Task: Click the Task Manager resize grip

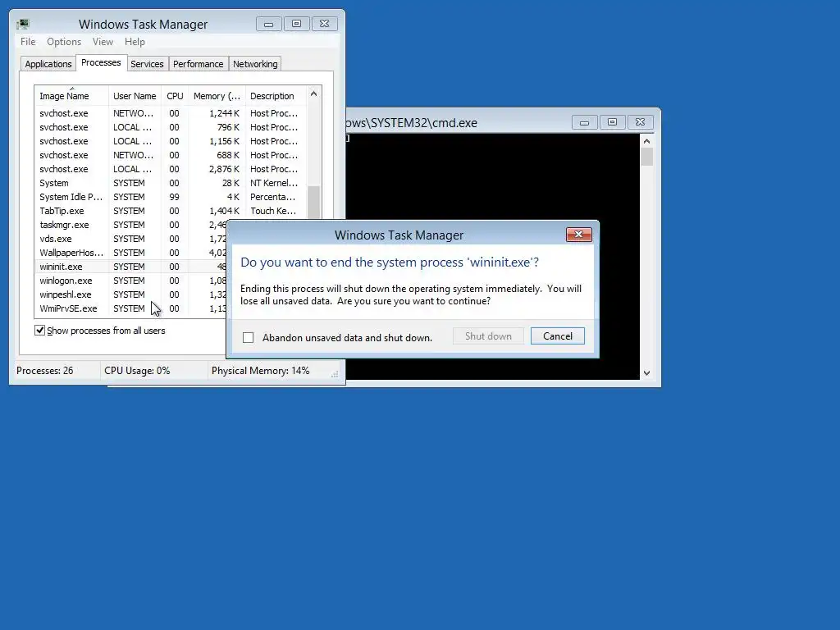Action: tap(335, 374)
